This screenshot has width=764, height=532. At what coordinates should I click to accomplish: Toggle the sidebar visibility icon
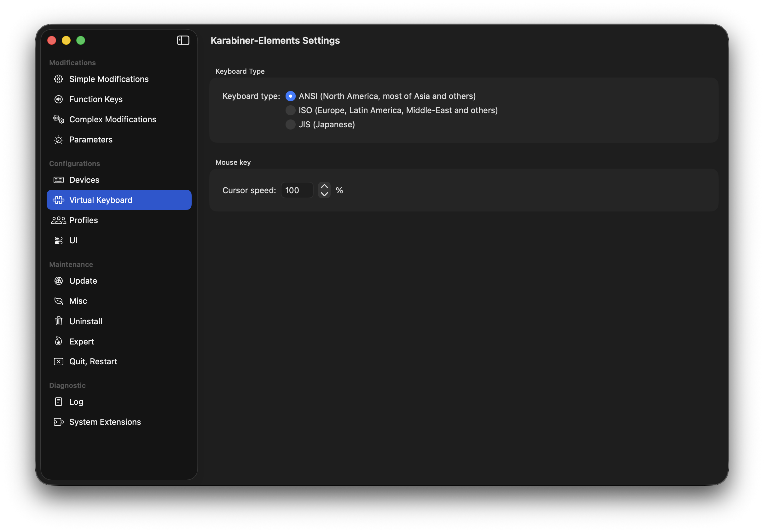tap(183, 40)
